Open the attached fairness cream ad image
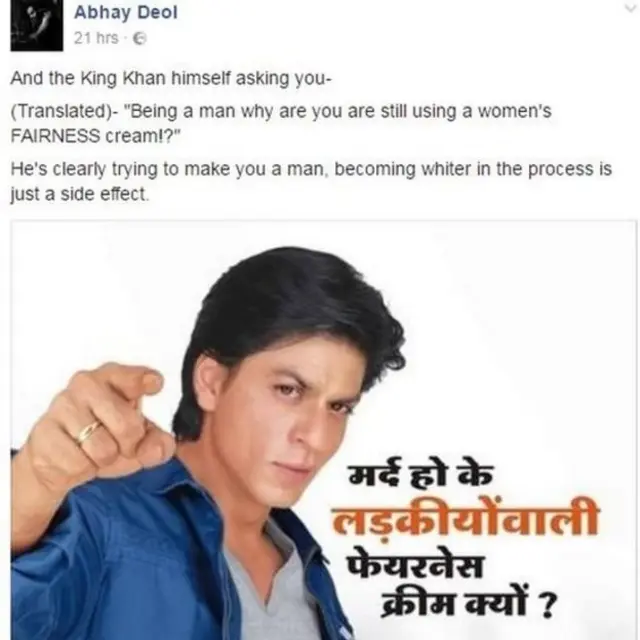Viewport: 640px width, 640px height. click(323, 430)
